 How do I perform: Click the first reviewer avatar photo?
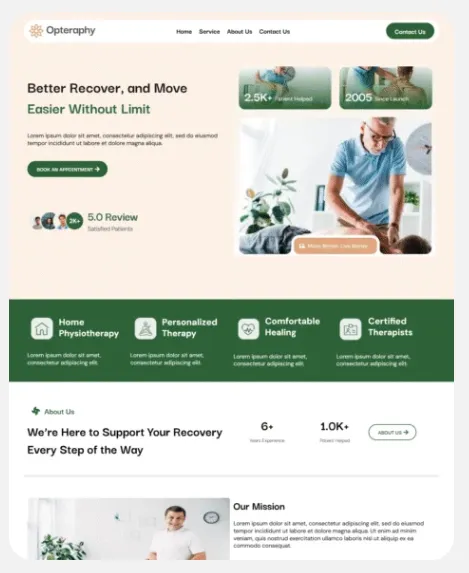(x=37, y=222)
